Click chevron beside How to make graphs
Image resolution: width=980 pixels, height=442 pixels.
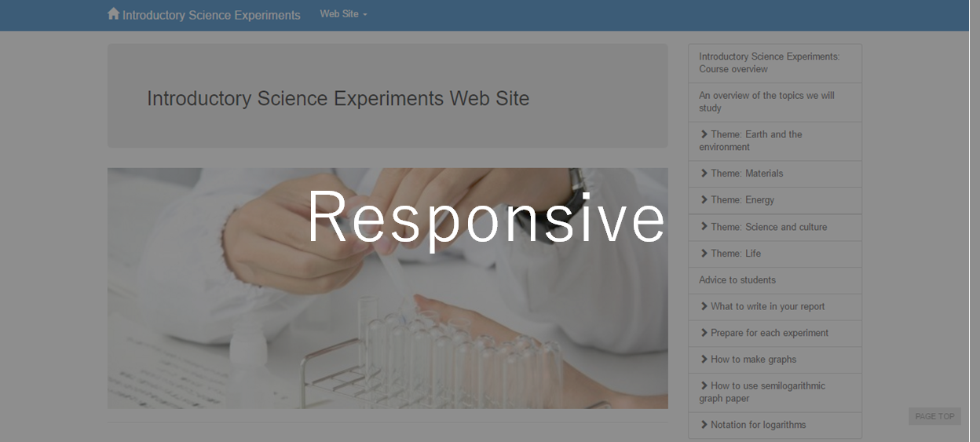tap(704, 360)
